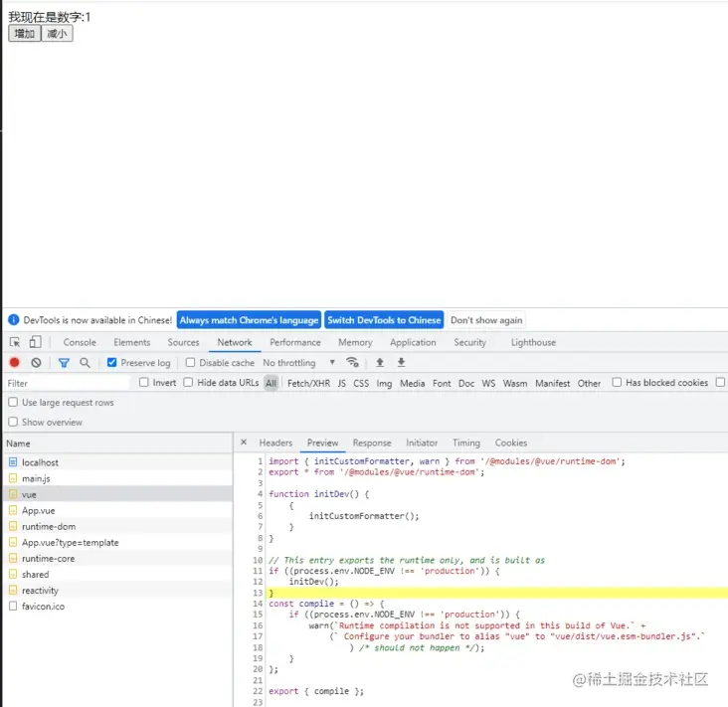
Task: Click main.js script file icon
Action: [13, 478]
